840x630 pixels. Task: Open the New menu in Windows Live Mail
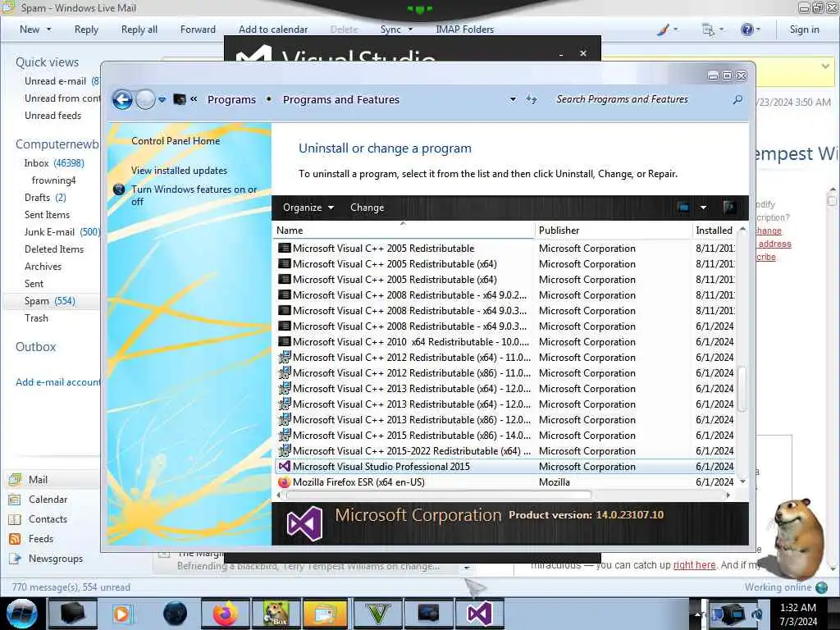point(35,30)
